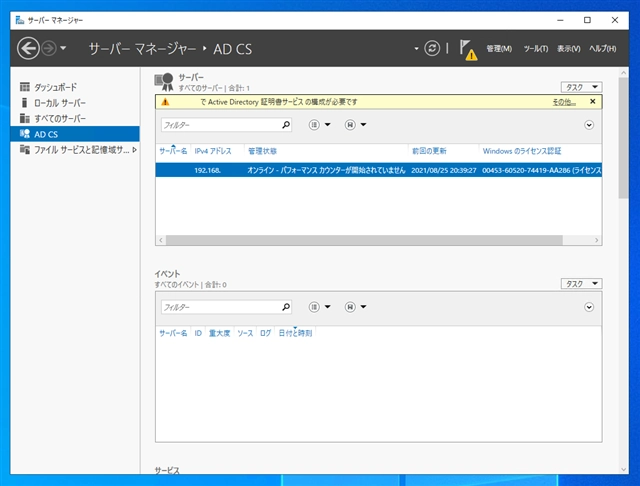The height and width of the screenshot is (486, 640).
Task: Click the search magnifier in the events filter
Action: point(286,307)
